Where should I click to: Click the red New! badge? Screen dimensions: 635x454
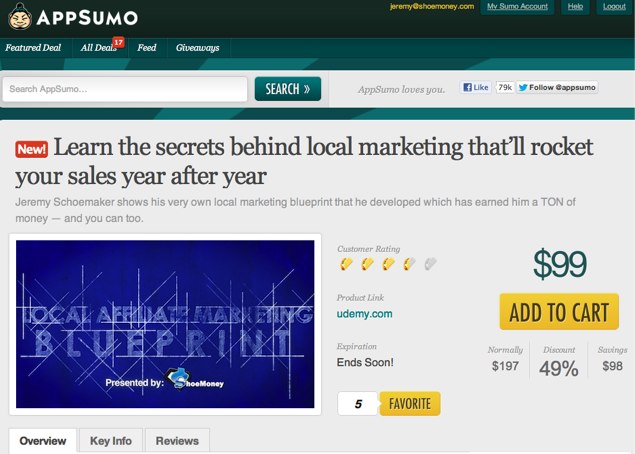(x=32, y=149)
